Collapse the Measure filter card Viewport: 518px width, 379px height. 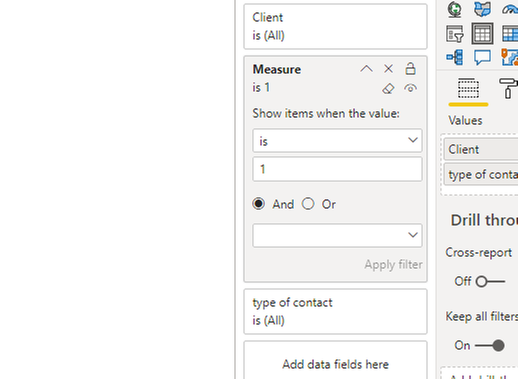point(366,69)
